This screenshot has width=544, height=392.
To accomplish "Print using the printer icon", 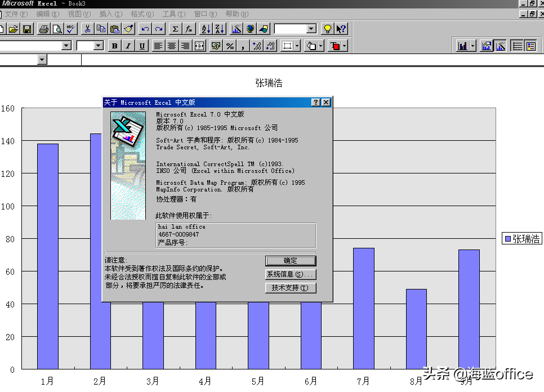I will coord(44,29).
